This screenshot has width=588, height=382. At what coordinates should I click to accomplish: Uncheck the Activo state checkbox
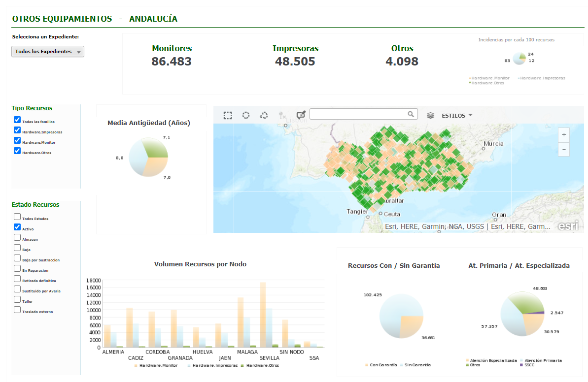click(x=17, y=227)
